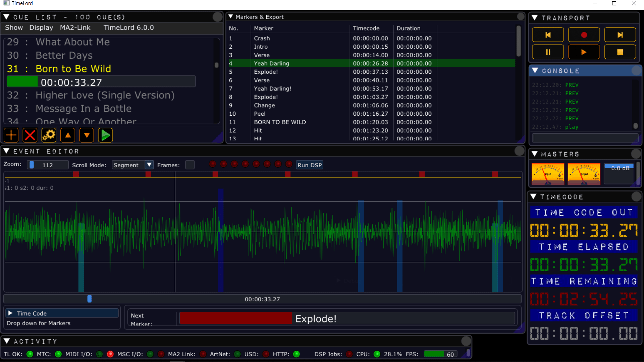Viewport: 644px width, 362px height.
Task: Click first red DSP indicator light
Action: point(213,164)
